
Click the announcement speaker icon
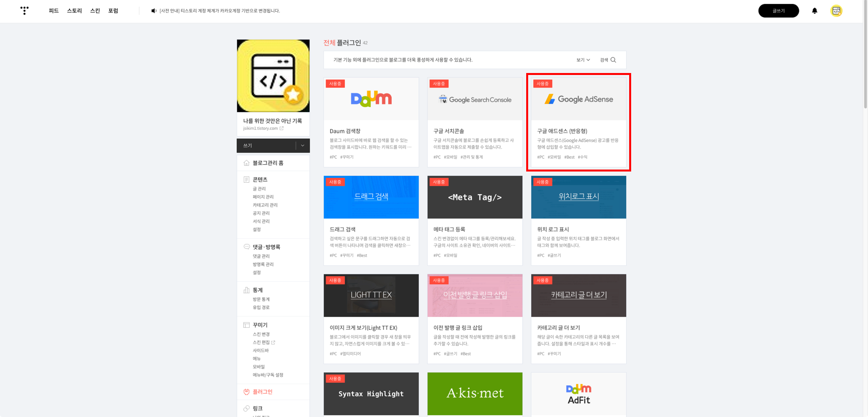click(x=153, y=11)
